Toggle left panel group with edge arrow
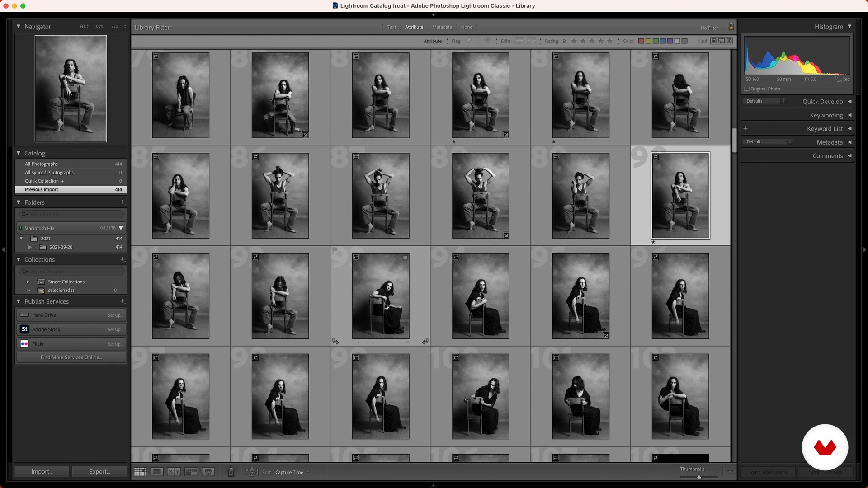Screen dimensions: 868x488 3,249
